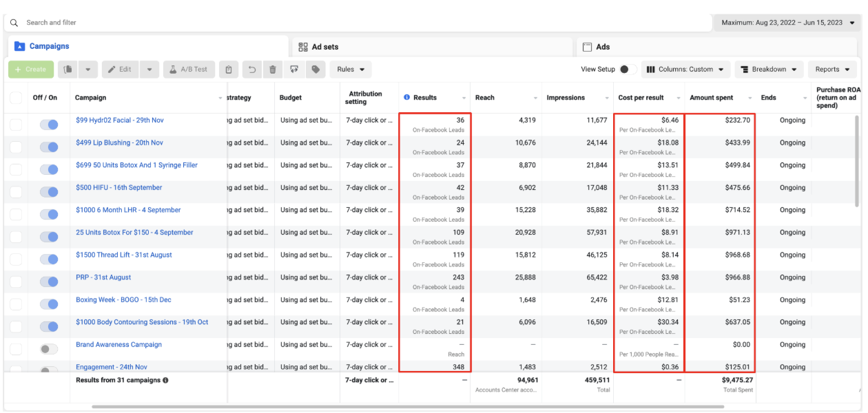This screenshot has width=868, height=413.
Task: Open the $500 HIFU - 16th September campaign
Action: 119,187
